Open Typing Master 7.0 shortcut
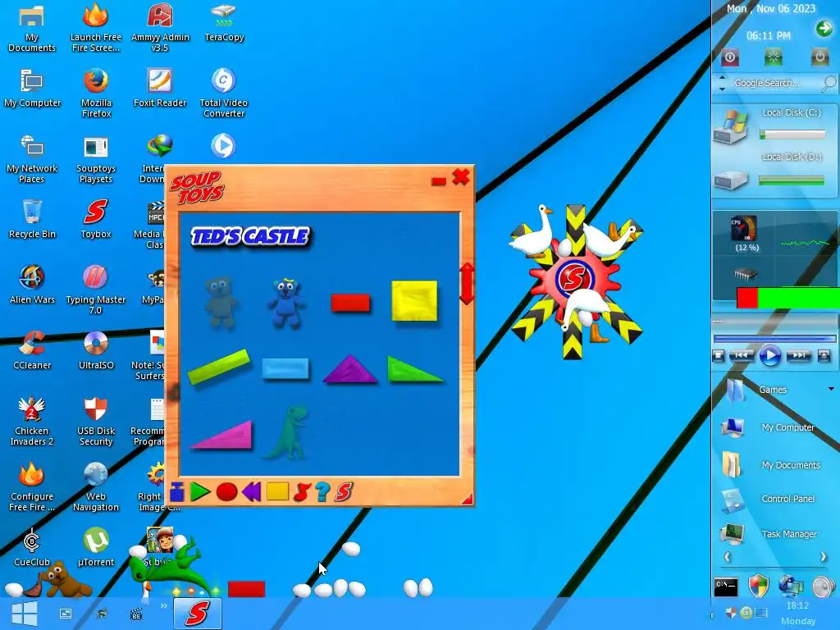Viewport: 840px width, 630px height. (x=96, y=290)
